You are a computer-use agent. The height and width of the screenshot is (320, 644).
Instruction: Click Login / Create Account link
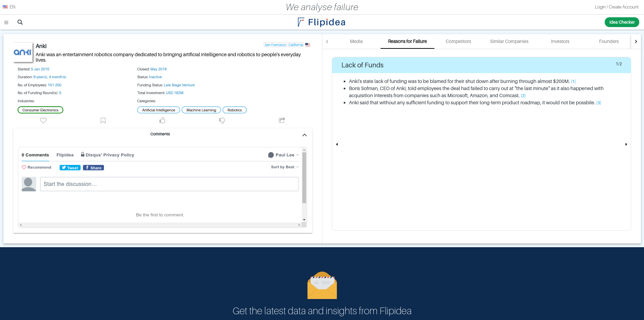pyautogui.click(x=617, y=7)
